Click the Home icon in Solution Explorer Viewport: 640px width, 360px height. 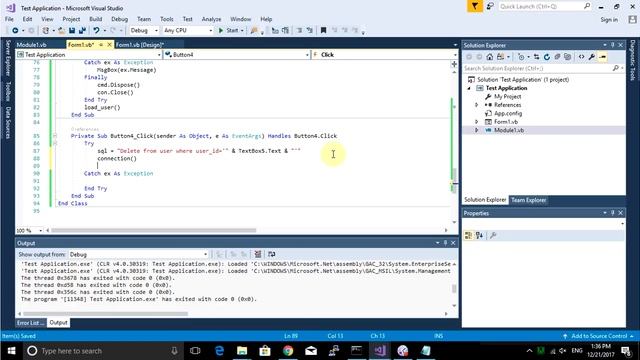490,57
